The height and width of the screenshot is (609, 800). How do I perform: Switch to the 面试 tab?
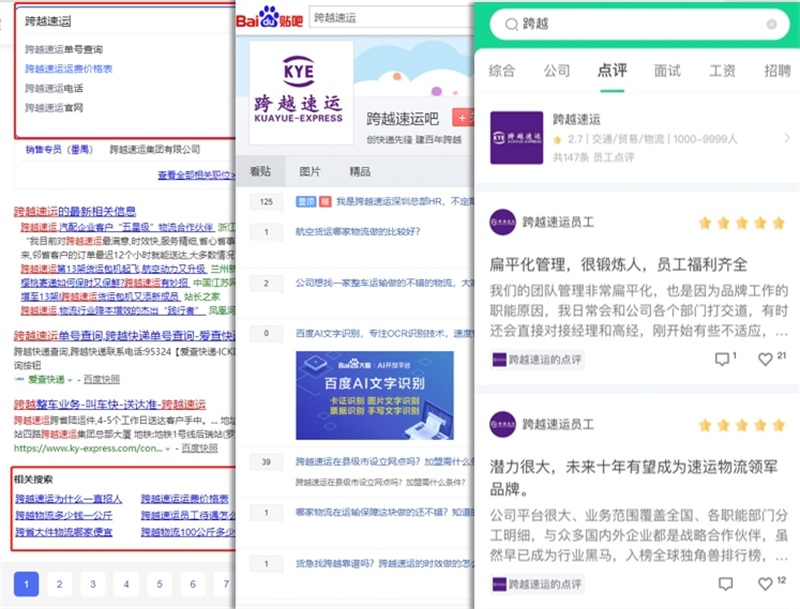click(667, 70)
